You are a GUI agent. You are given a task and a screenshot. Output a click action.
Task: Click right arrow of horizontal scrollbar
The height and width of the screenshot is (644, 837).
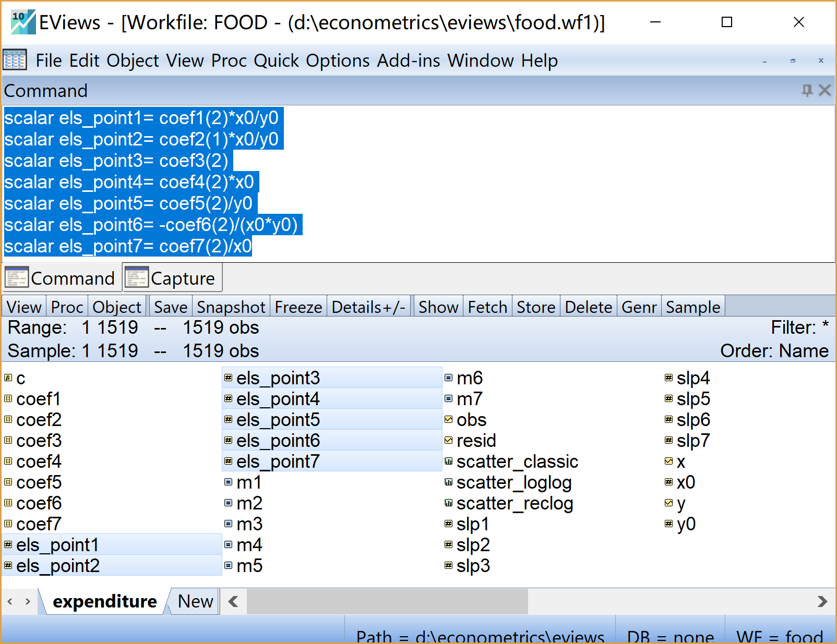coord(822,601)
